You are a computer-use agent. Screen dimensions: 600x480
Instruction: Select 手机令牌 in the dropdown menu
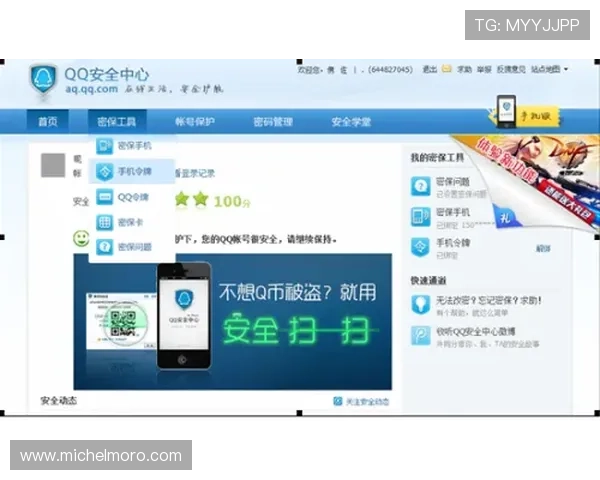[132, 171]
